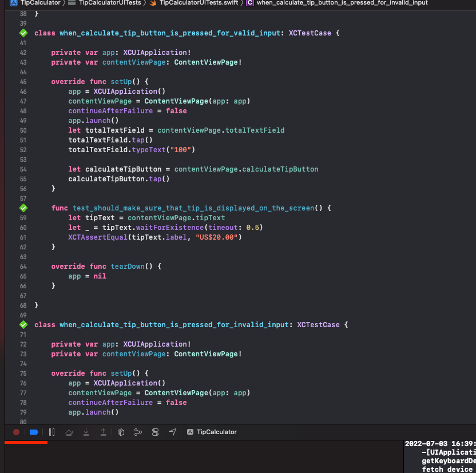Screen dimensions: 476x473
Task: Click contentViewPage.totalTextField on line 50
Action: 221,130
